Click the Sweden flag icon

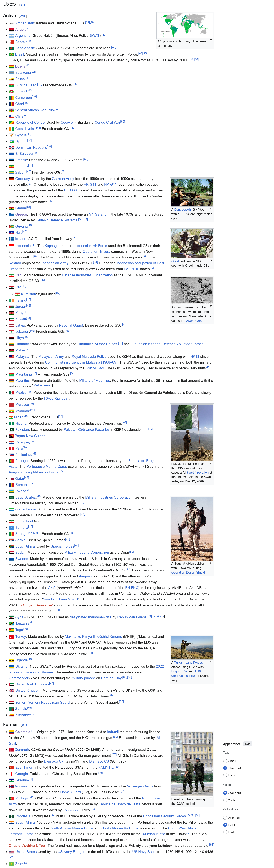pyautogui.click(x=12, y=559)
